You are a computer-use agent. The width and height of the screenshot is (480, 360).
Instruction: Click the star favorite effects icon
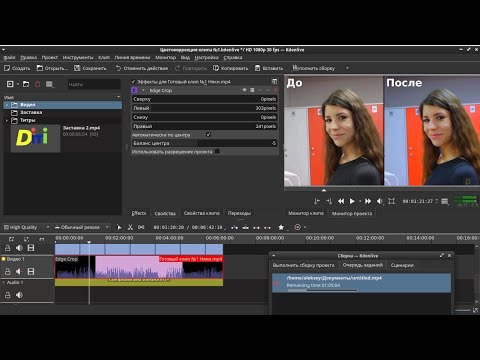(x=281, y=227)
